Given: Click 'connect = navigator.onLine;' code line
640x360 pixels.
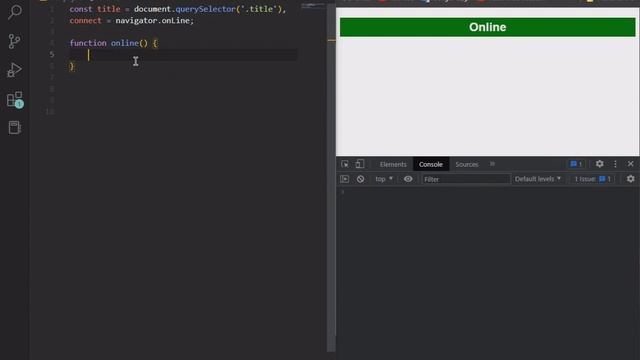Looking at the screenshot, I should [x=131, y=20].
